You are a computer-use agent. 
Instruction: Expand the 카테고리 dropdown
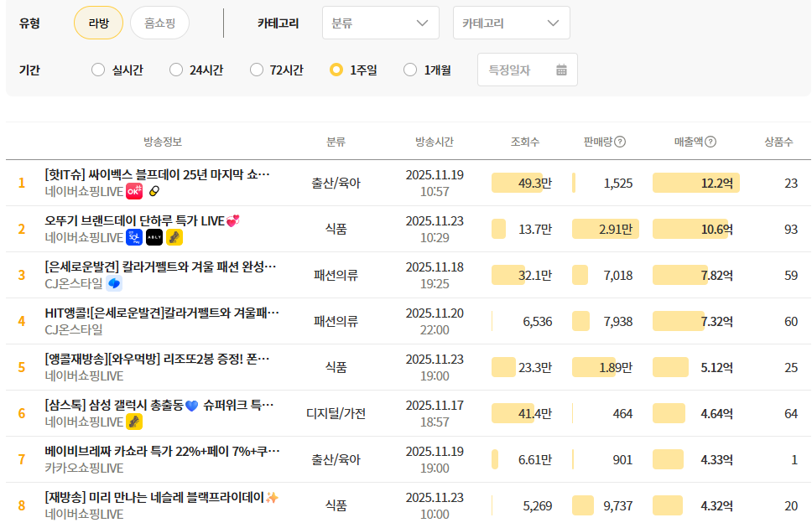pyautogui.click(x=511, y=23)
